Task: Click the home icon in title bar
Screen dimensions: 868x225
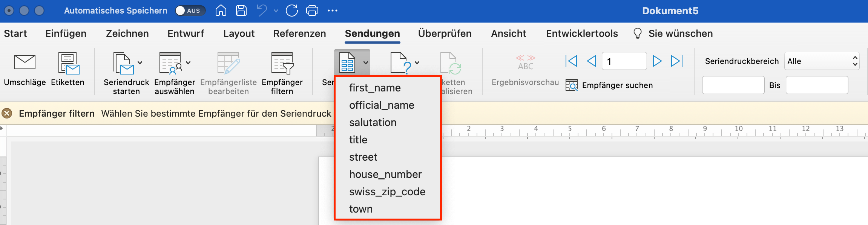Action: click(221, 11)
